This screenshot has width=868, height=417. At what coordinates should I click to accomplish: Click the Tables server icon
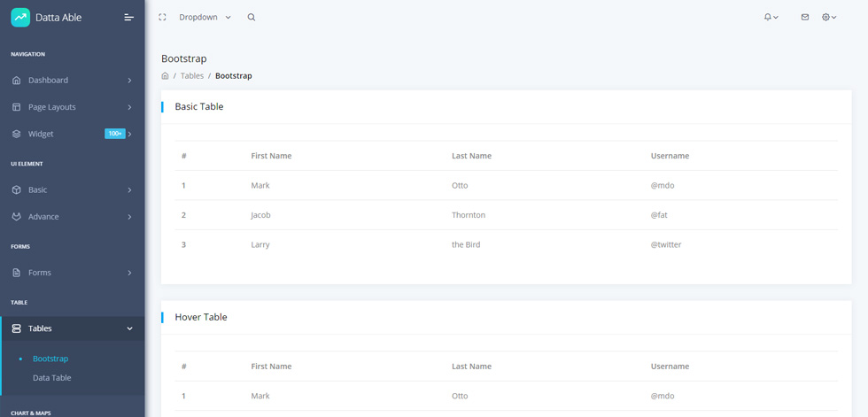pos(17,328)
